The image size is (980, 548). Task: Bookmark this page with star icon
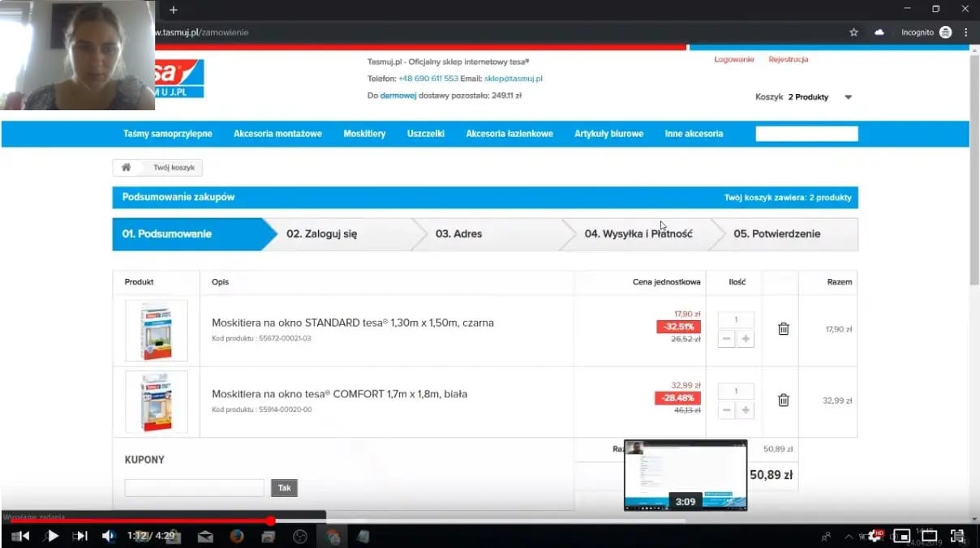[x=853, y=32]
